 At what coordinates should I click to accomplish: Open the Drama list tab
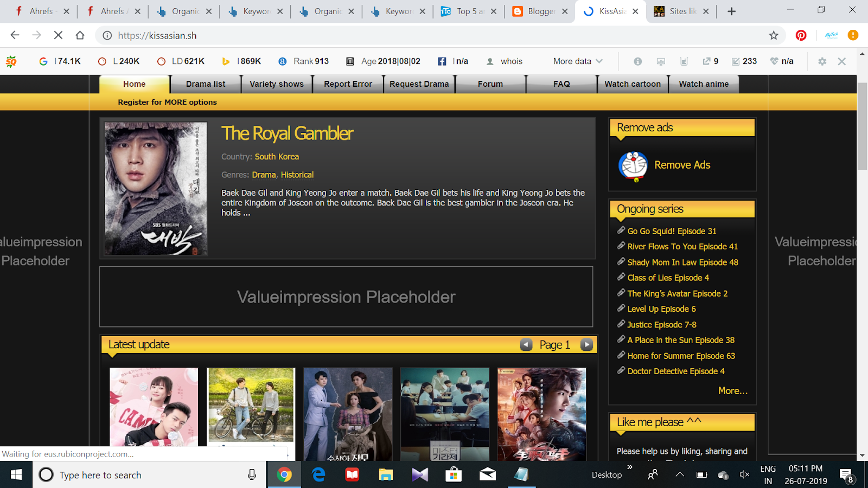click(x=206, y=84)
